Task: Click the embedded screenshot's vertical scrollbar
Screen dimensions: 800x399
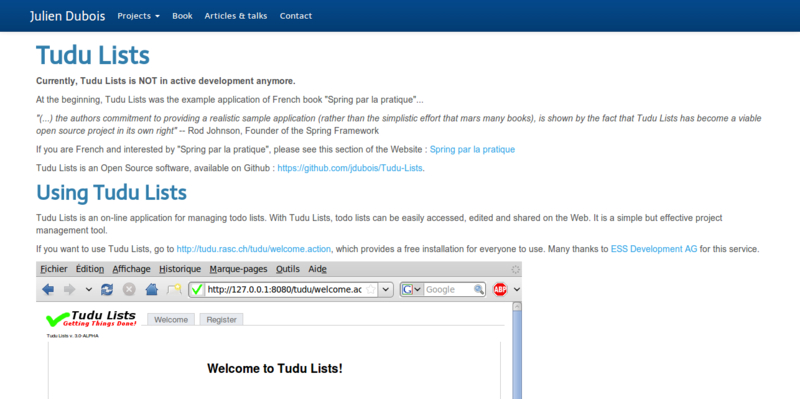Action: [517, 351]
